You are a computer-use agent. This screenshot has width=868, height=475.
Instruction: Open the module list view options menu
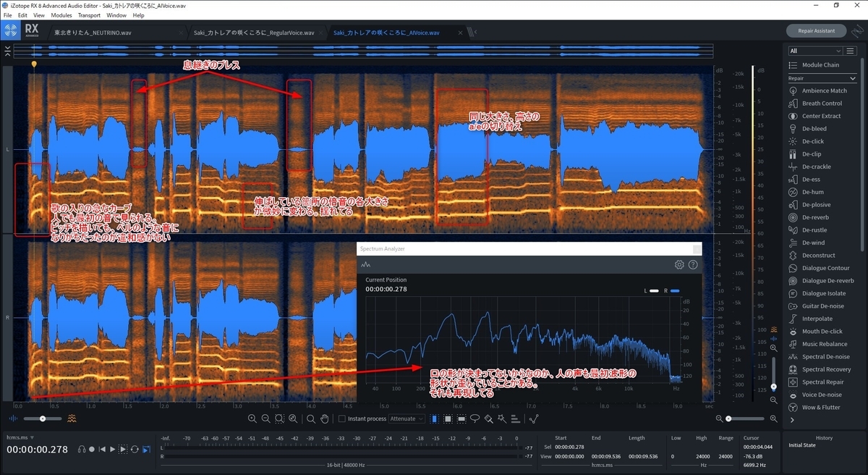(x=851, y=51)
